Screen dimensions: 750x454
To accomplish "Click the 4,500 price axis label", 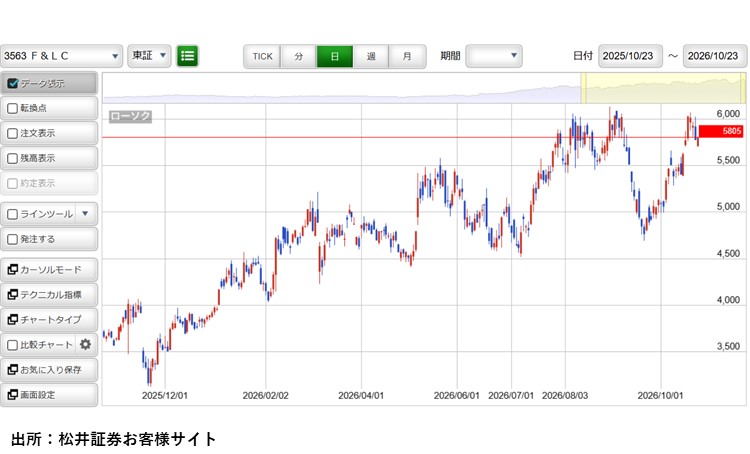I will pos(728,254).
